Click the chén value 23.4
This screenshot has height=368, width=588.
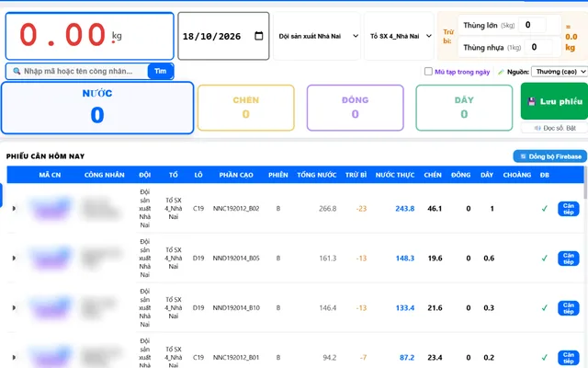pos(435,358)
